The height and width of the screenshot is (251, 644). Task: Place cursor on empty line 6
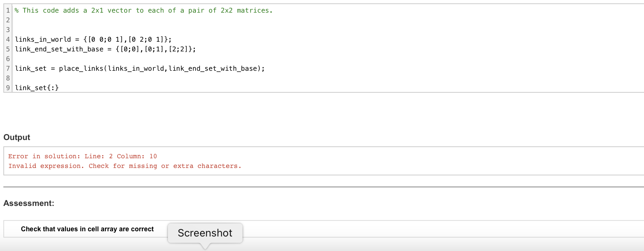click(328, 59)
